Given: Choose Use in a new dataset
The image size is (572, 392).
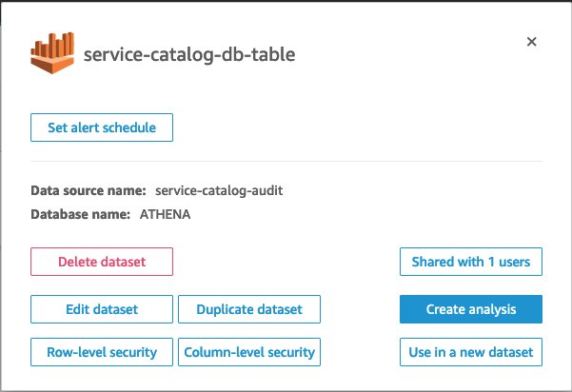Looking at the screenshot, I should pos(470,352).
